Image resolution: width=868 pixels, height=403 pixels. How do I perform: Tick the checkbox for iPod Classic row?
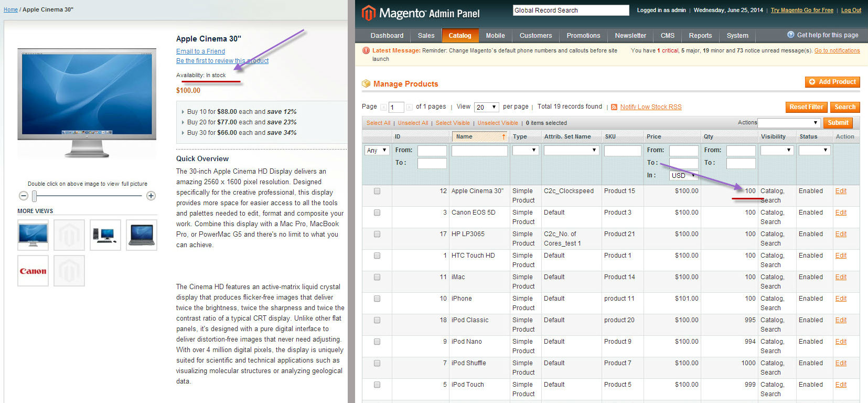point(377,320)
